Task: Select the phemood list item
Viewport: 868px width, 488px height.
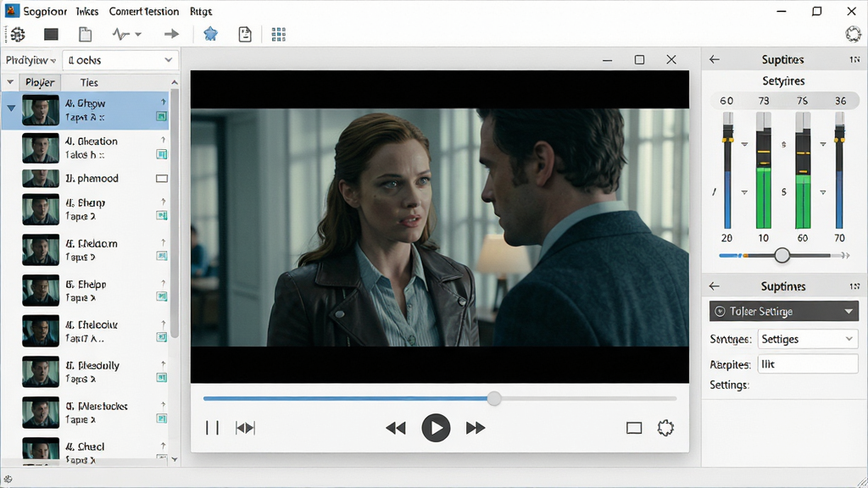Action: (92, 178)
